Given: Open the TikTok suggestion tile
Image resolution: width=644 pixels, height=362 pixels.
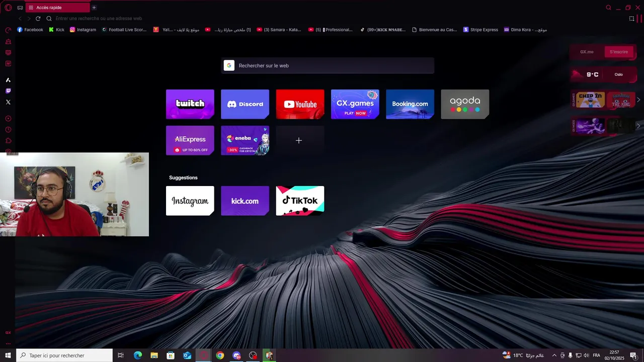Looking at the screenshot, I should coord(300,201).
